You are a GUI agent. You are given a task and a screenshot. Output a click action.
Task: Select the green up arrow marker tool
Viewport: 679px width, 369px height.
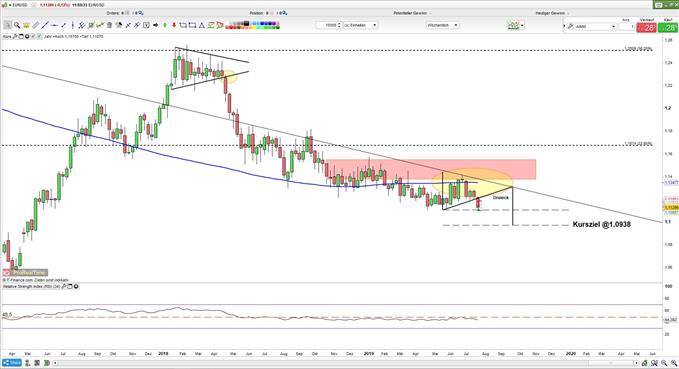pyautogui.click(x=165, y=25)
